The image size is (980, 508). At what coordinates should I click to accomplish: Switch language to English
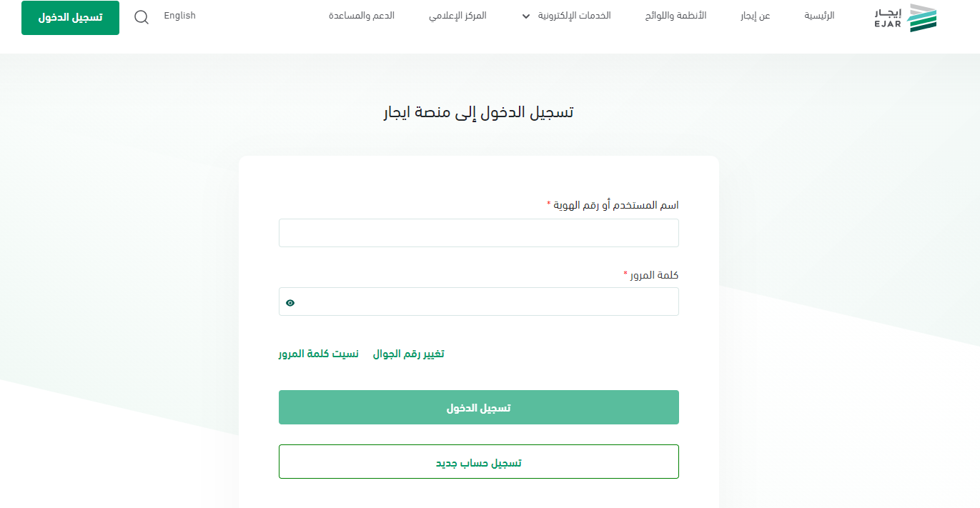[x=179, y=16]
